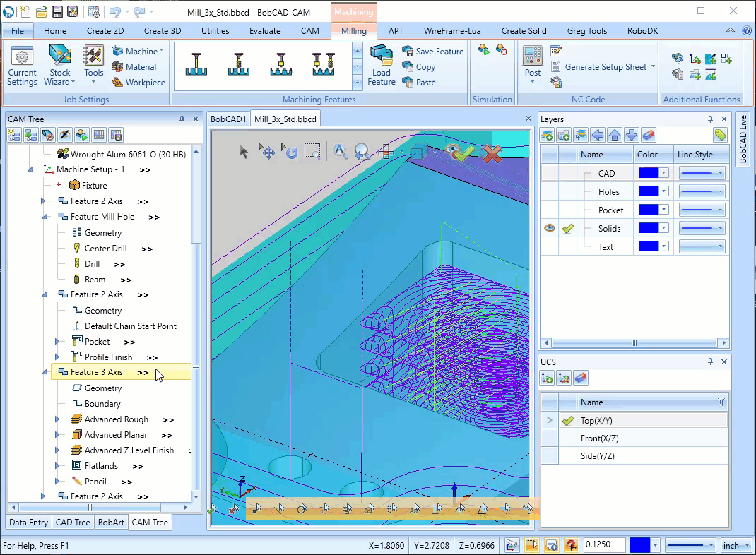Switch to the Utilities tab
Screen dimensions: 756x555
215,31
